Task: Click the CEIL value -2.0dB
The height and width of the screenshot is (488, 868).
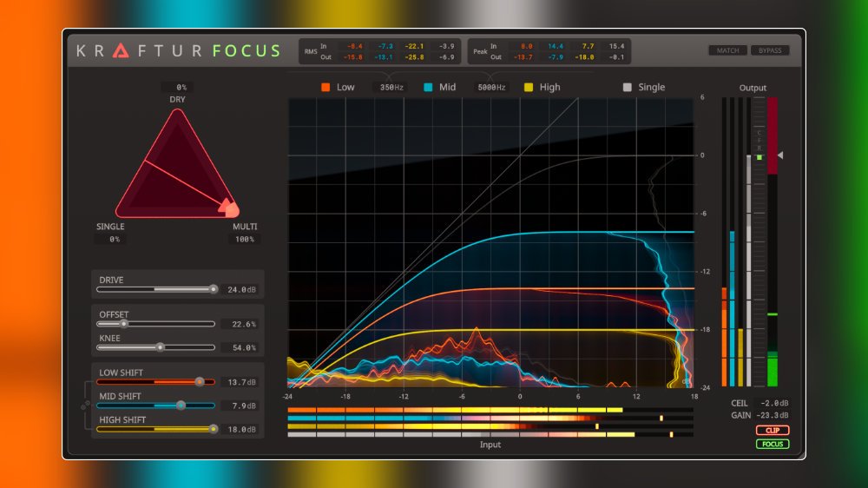Action: pos(774,403)
